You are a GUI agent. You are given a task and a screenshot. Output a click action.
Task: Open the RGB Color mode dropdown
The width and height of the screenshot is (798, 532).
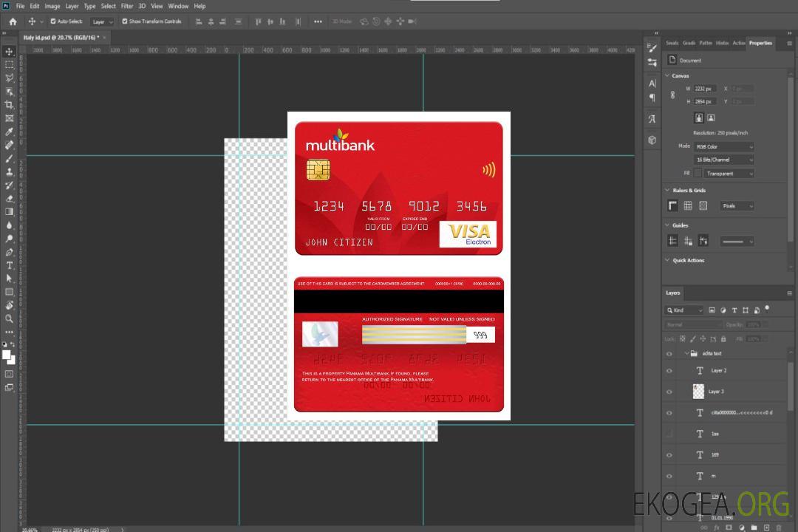coord(723,146)
